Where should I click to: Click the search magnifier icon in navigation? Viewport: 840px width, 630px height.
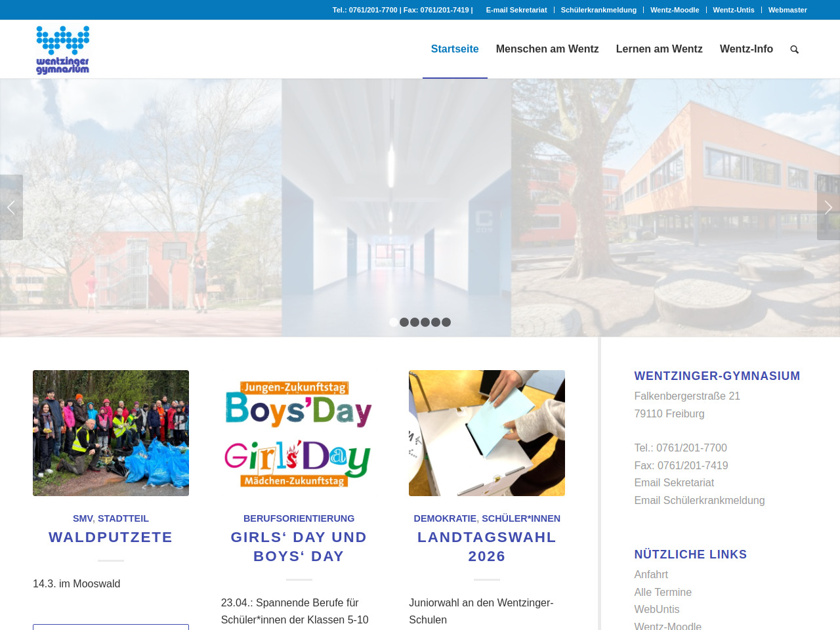[x=794, y=49]
